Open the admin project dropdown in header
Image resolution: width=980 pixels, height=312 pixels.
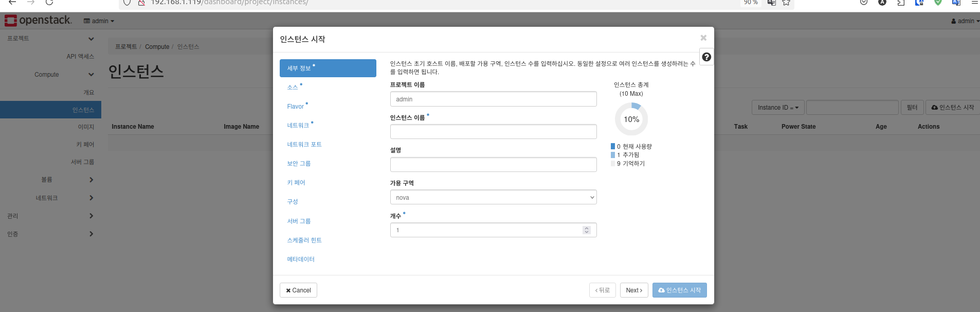point(99,21)
